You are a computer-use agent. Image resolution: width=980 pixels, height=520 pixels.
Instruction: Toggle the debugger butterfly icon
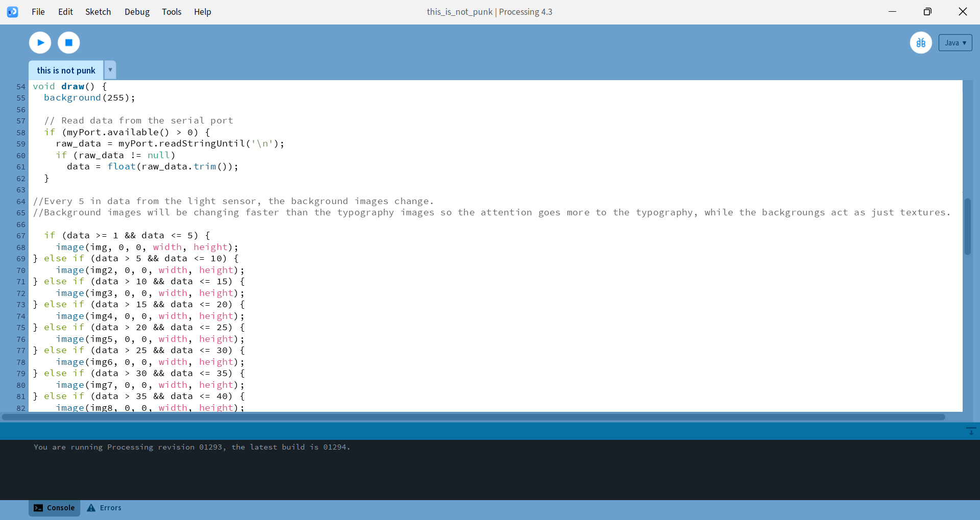921,43
